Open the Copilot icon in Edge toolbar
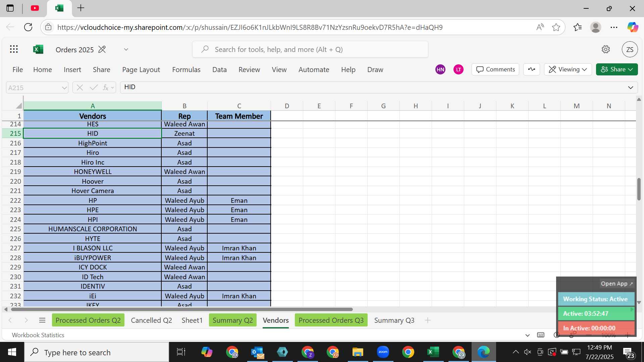The image size is (644, 362). point(633,27)
